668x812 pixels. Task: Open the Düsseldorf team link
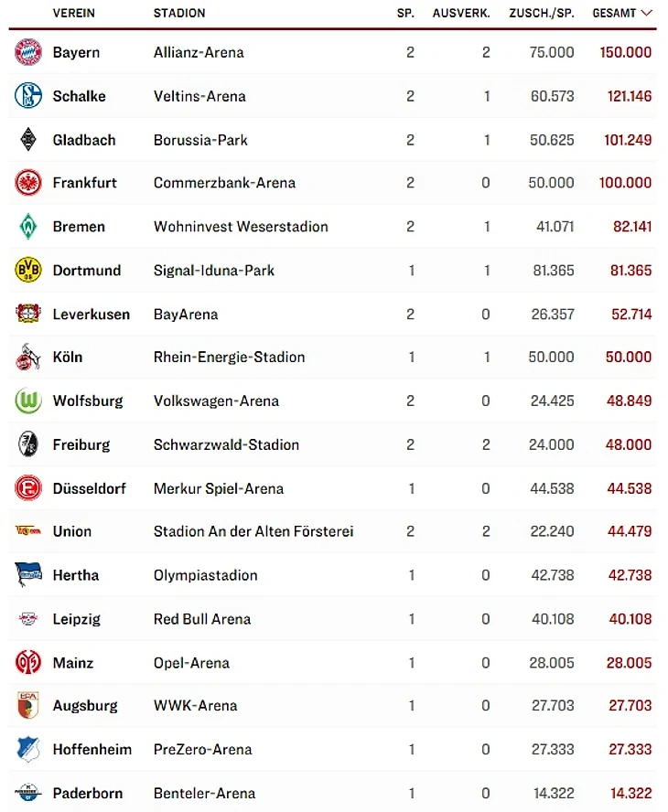(x=89, y=488)
